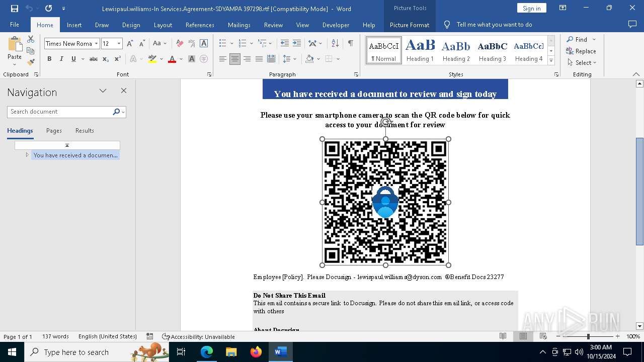Apply yellow text highlight color
This screenshot has width=644, height=362.
(152, 59)
